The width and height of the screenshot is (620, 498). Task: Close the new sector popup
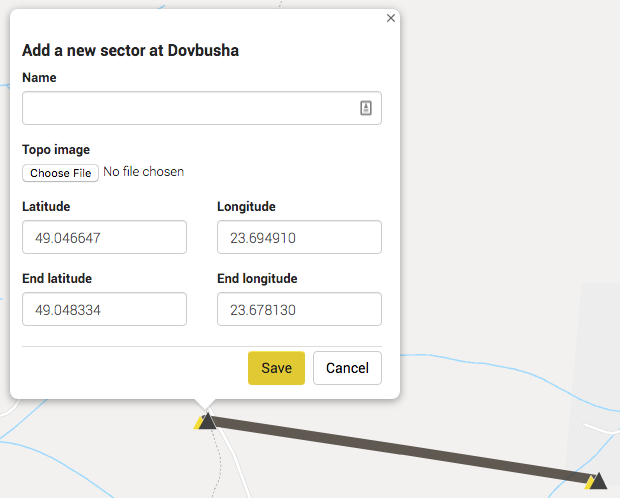click(x=391, y=18)
